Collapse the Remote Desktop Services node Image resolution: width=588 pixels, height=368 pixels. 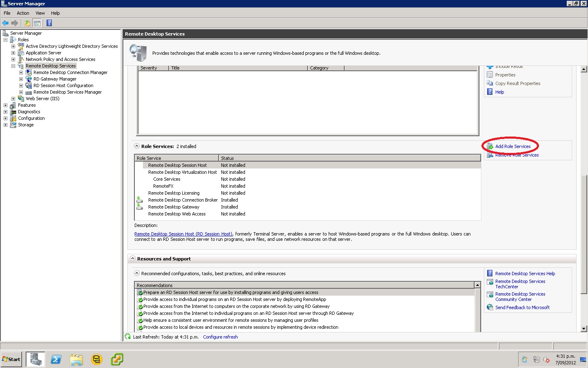click(x=13, y=66)
